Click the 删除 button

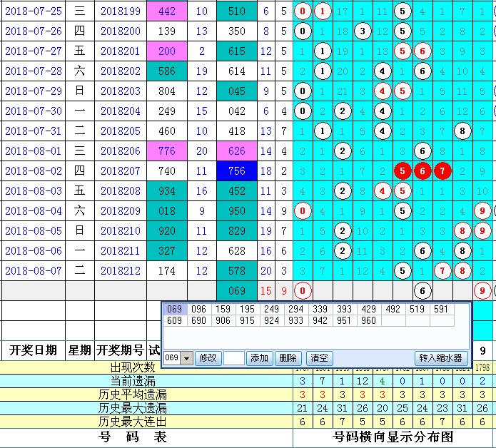(288, 358)
